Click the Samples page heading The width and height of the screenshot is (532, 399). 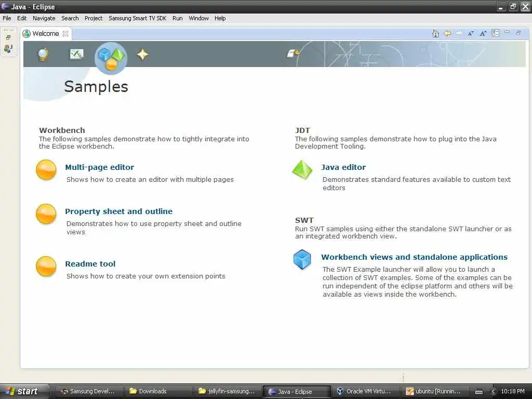tap(96, 86)
